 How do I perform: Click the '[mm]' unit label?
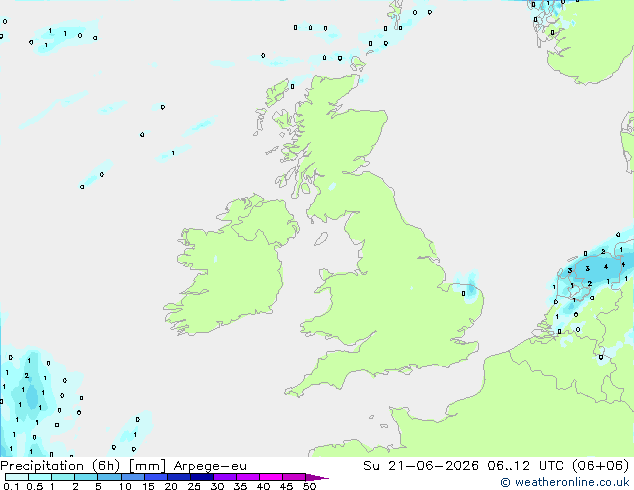coord(148,466)
